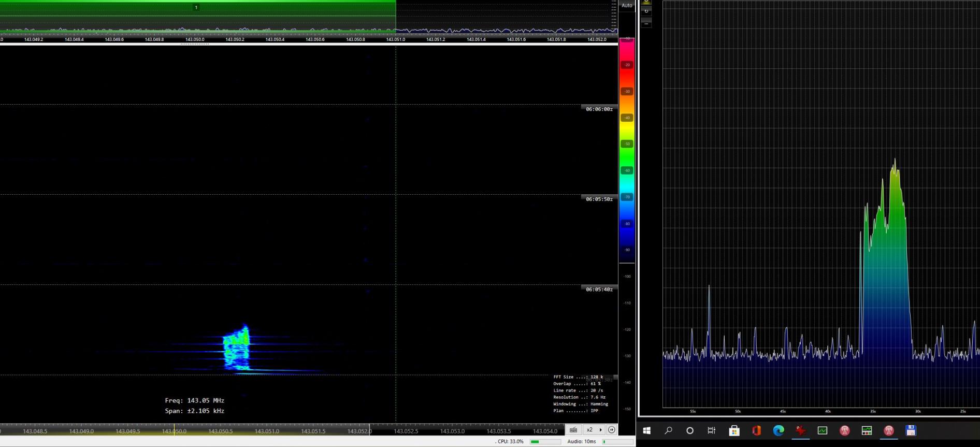The height and width of the screenshot is (447, 980).
Task: Expand the arrow beside the x2 zoom
Action: coord(601,429)
